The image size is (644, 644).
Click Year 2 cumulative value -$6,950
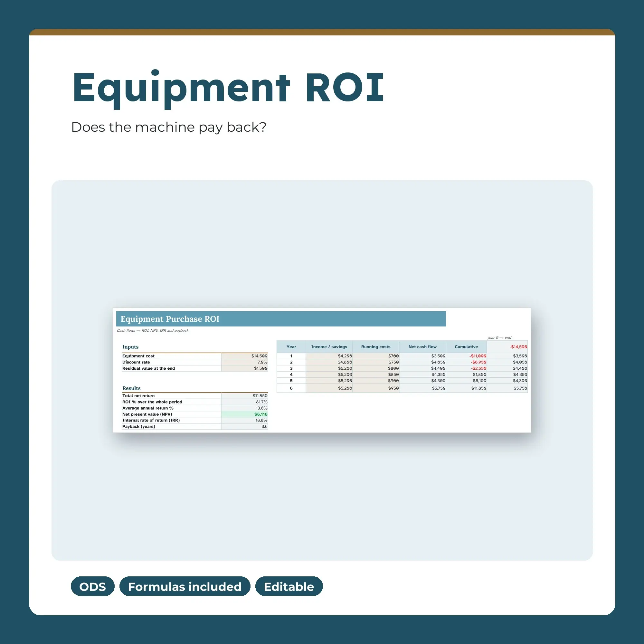pyautogui.click(x=466, y=362)
